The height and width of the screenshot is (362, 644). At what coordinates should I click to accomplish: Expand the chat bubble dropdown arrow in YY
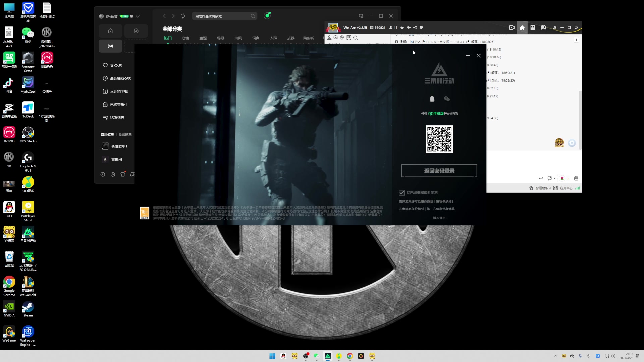click(x=554, y=178)
